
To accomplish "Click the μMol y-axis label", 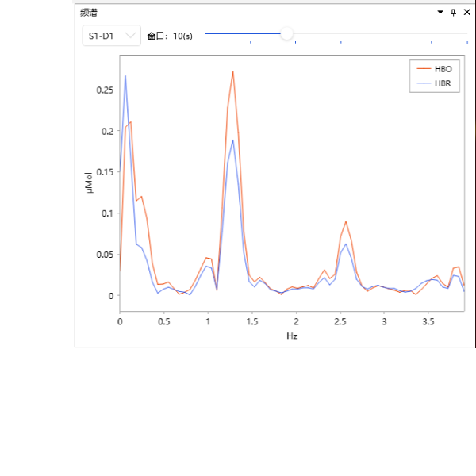I will click(90, 182).
